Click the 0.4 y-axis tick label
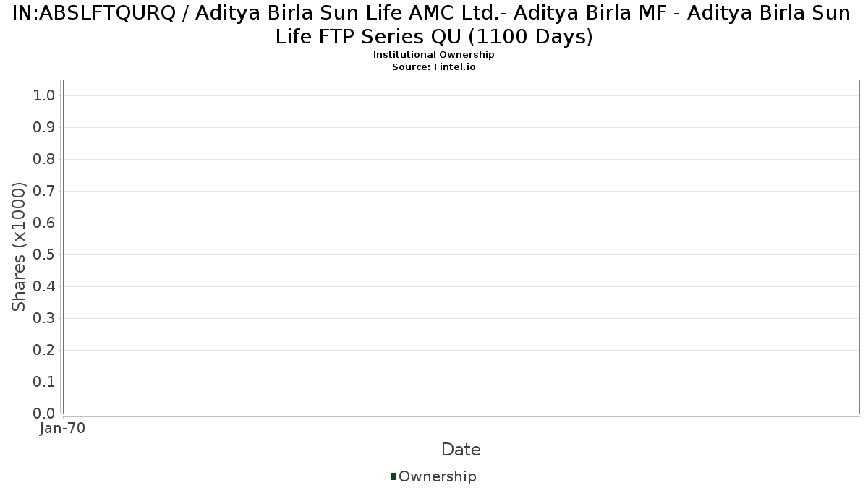 pos(45,286)
